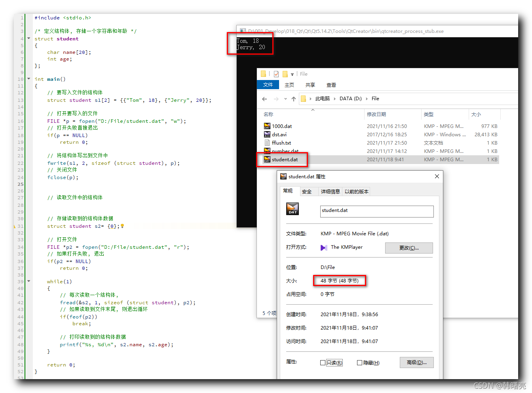This screenshot has height=393, width=532.
Task: Open the 查看 ribbon tab
Action: pyautogui.click(x=331, y=85)
